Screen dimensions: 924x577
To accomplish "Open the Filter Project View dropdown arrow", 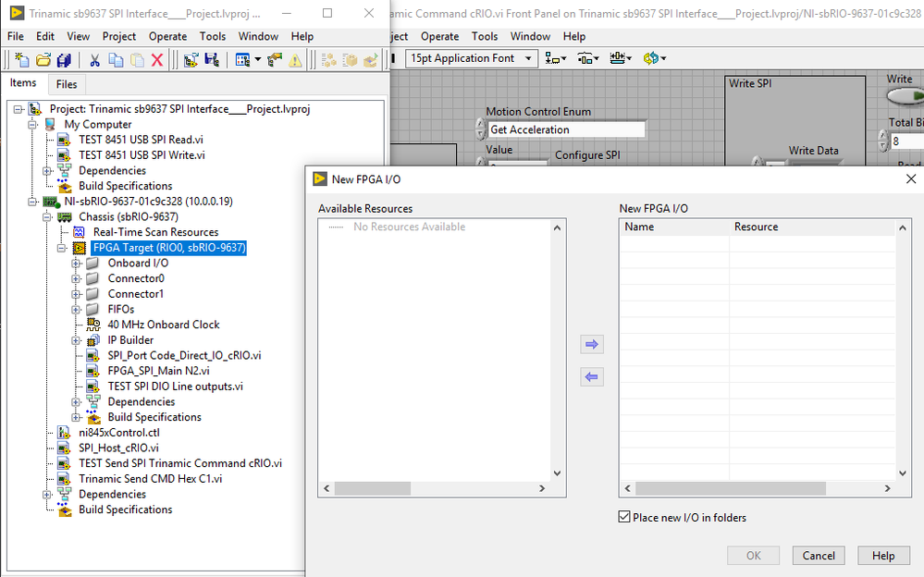I will [x=257, y=59].
